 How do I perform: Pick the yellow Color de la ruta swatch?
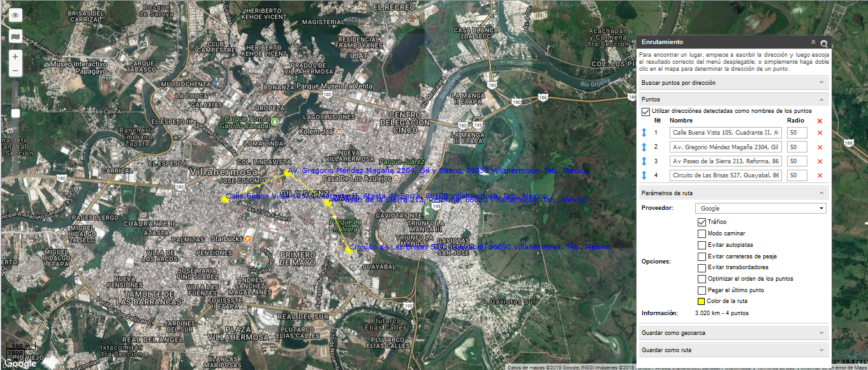click(702, 301)
